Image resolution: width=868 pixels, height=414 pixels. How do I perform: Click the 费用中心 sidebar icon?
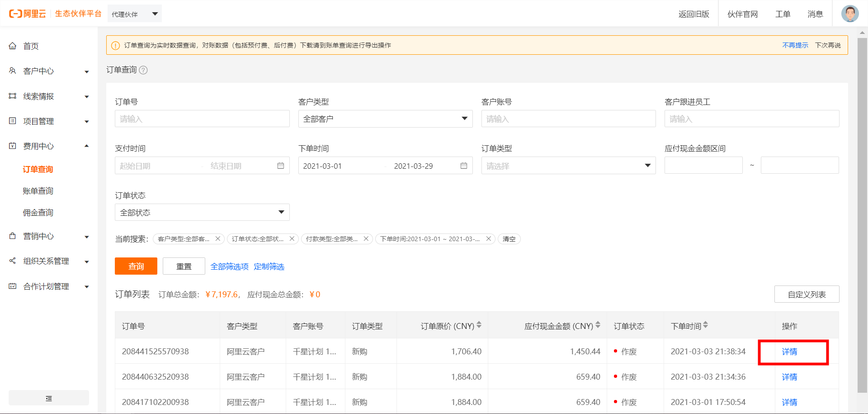13,146
